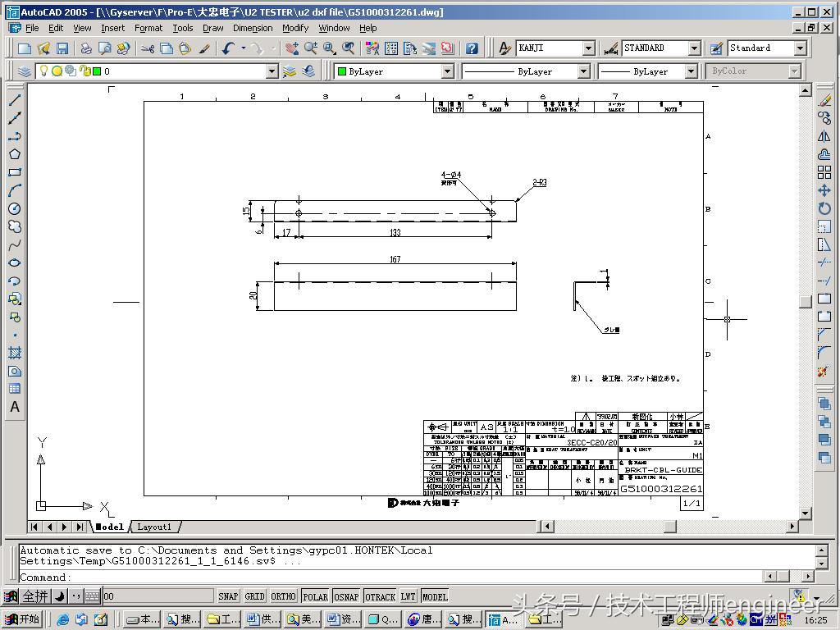Select the Array tool

coord(824,172)
